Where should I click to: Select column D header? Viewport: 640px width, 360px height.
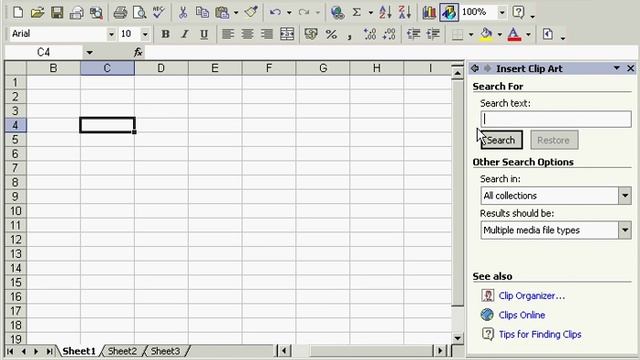point(161,68)
